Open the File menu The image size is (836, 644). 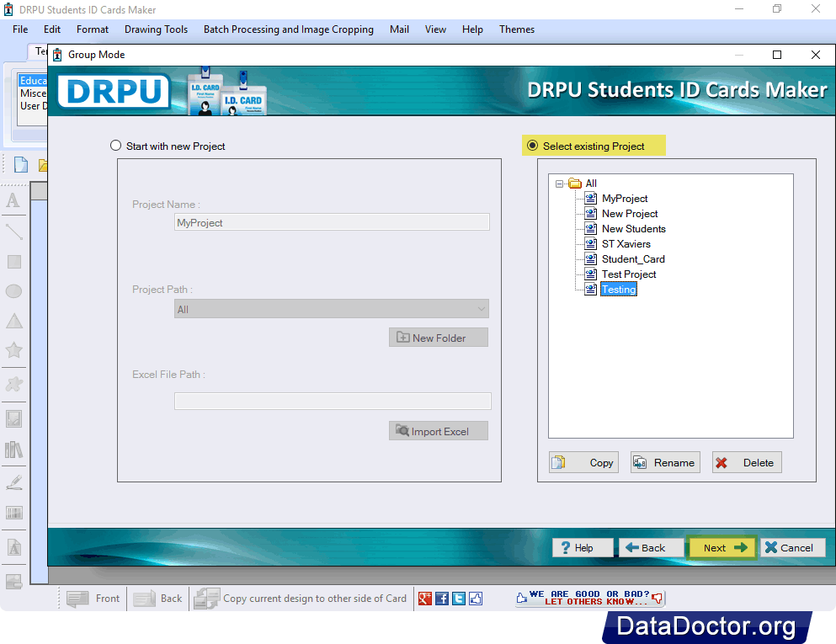click(20, 29)
